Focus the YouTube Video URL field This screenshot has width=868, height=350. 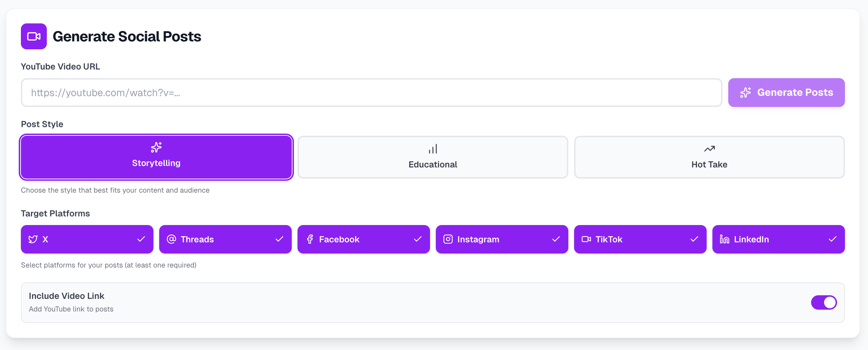pyautogui.click(x=372, y=93)
